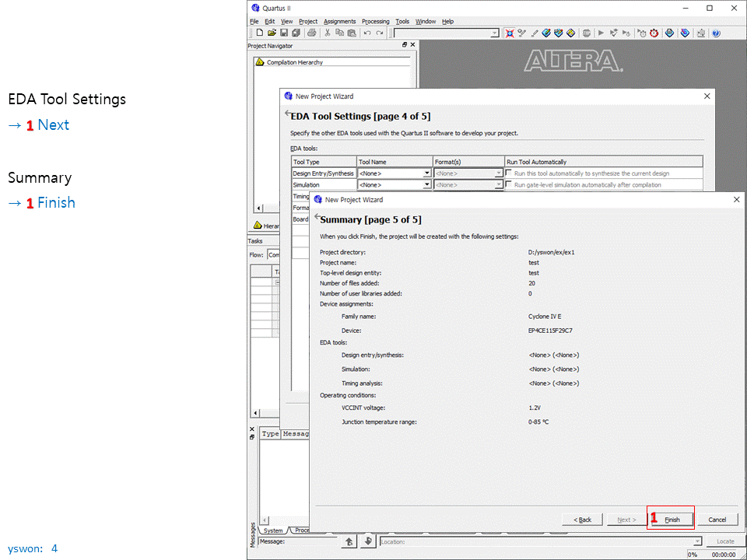The width and height of the screenshot is (747, 560).
Task: Click the Run Tool Automatically column header
Action: [x=604, y=162]
